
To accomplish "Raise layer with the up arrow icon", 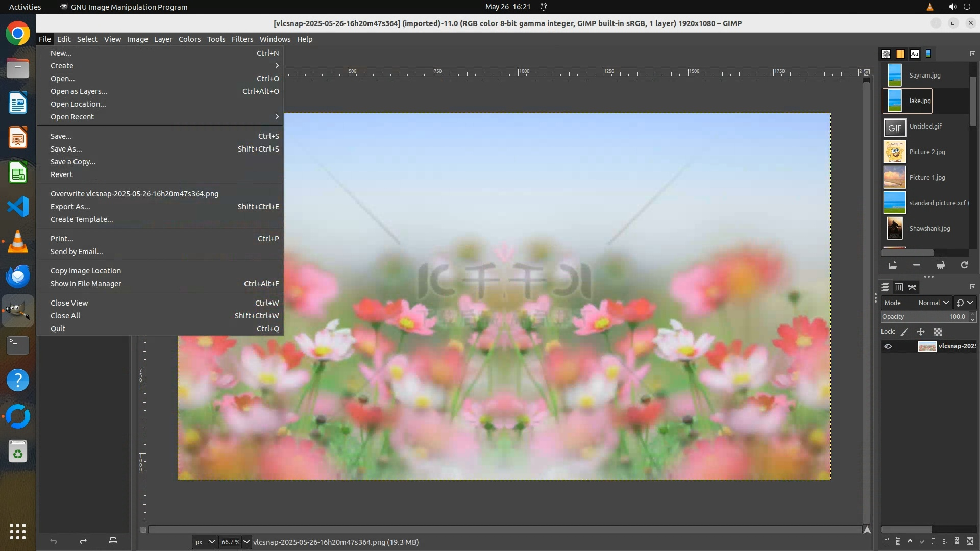I will coord(910,542).
